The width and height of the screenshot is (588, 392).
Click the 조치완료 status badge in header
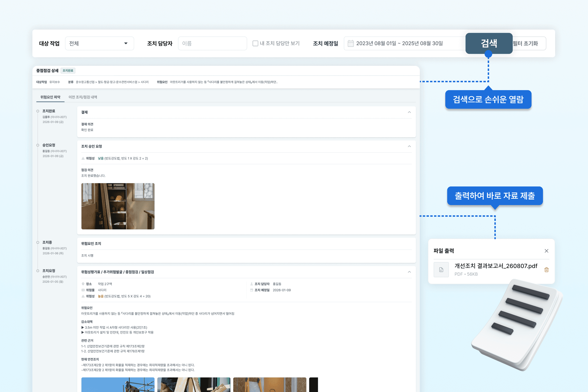click(x=68, y=71)
